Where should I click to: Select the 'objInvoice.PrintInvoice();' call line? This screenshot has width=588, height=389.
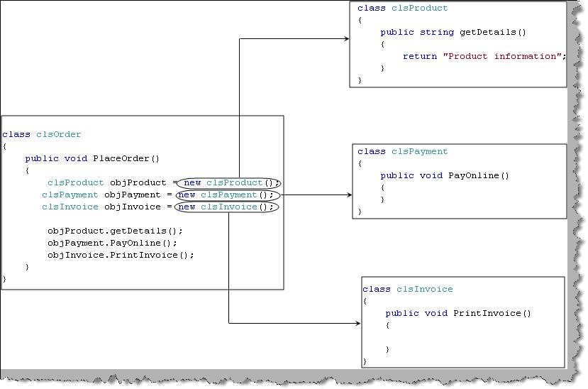point(121,255)
